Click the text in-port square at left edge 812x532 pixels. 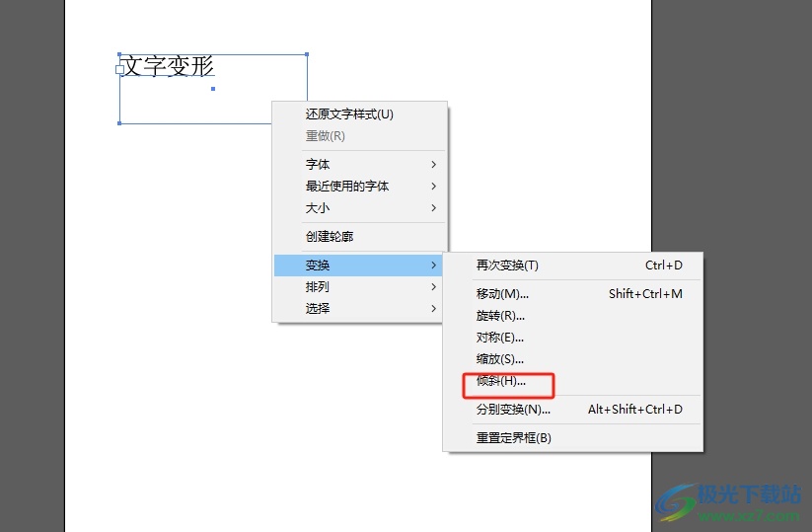[119, 69]
